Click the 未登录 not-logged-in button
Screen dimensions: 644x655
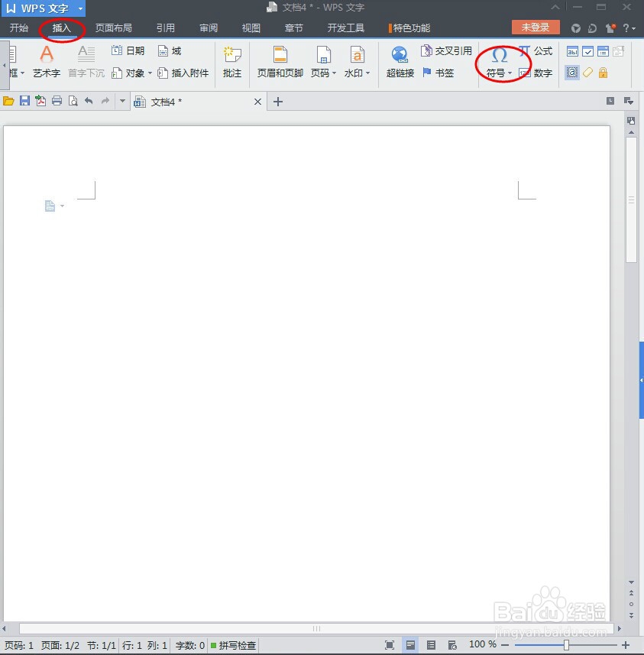536,28
